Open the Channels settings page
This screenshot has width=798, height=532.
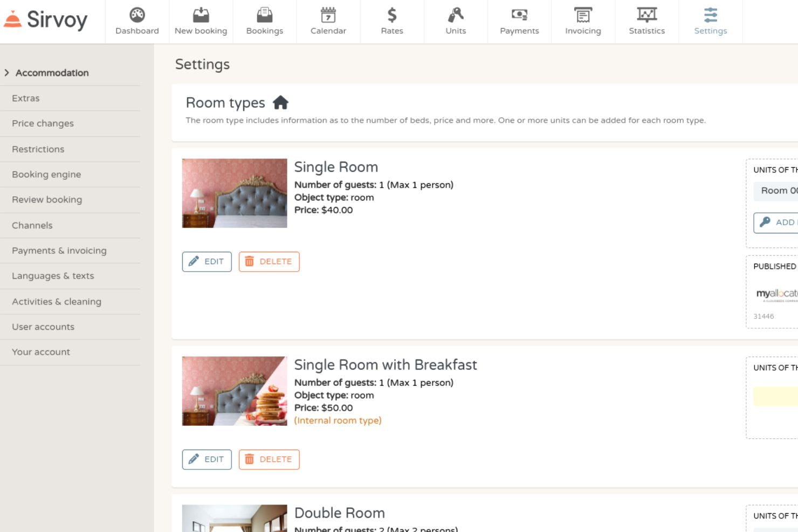(32, 225)
